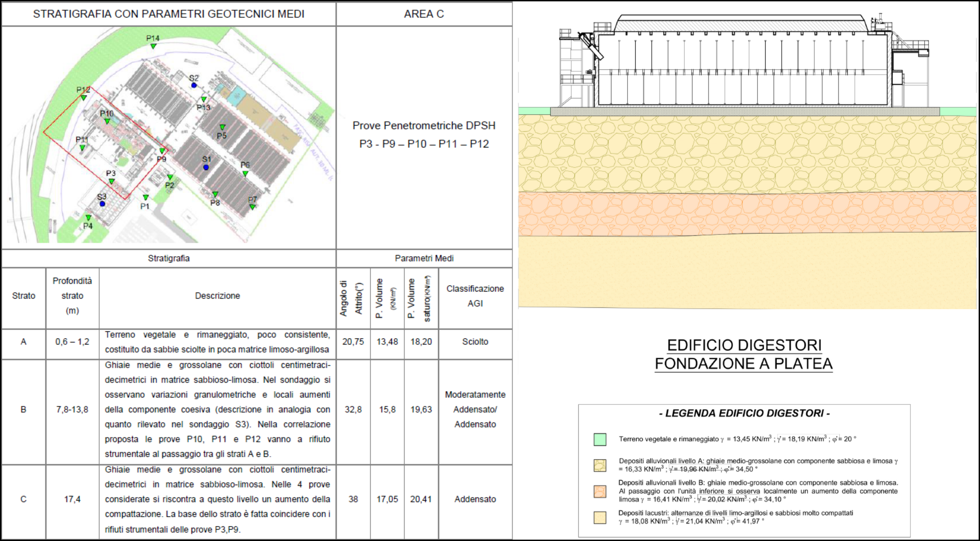Click the P10 green triangle marker

[107, 121]
